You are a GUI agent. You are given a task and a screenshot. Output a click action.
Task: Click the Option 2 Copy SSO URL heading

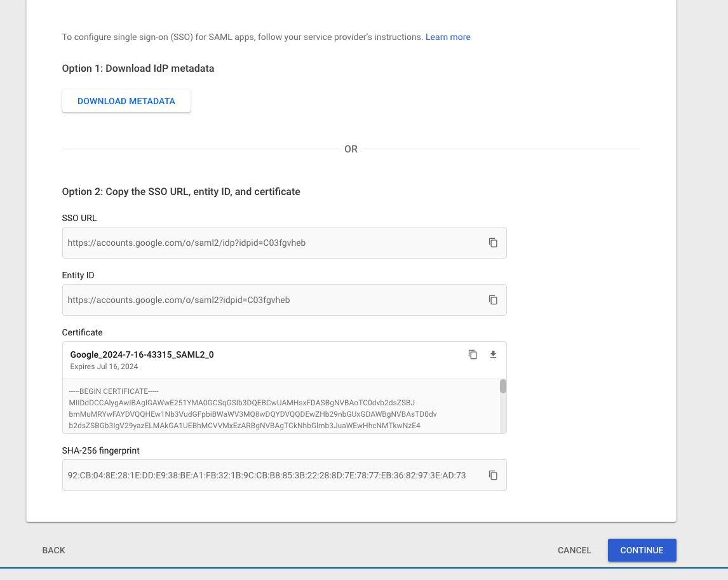click(x=181, y=191)
